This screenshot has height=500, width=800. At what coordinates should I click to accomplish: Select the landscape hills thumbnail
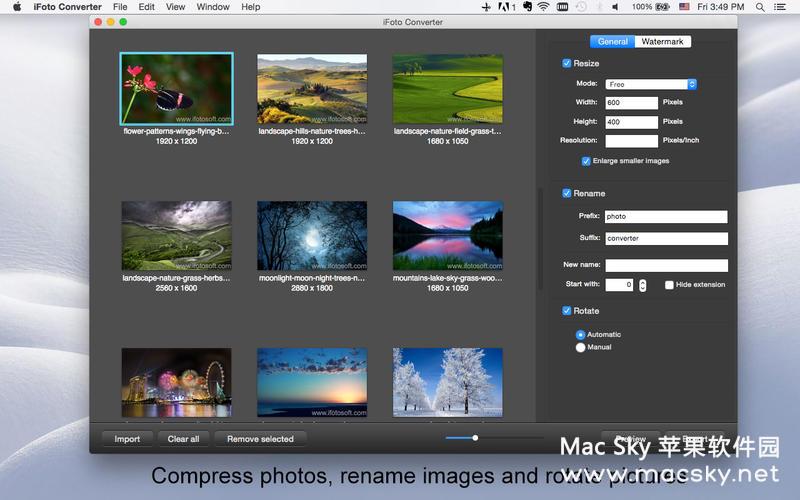[312, 89]
